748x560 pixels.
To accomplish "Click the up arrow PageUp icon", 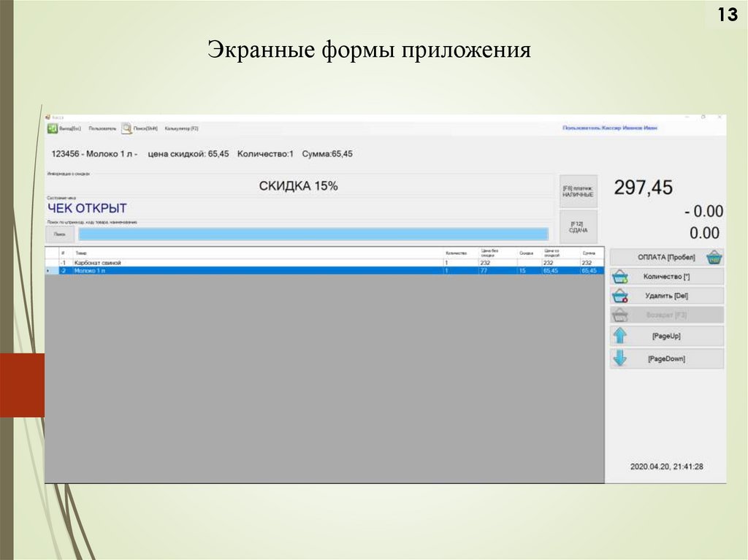I will pyautogui.click(x=620, y=336).
